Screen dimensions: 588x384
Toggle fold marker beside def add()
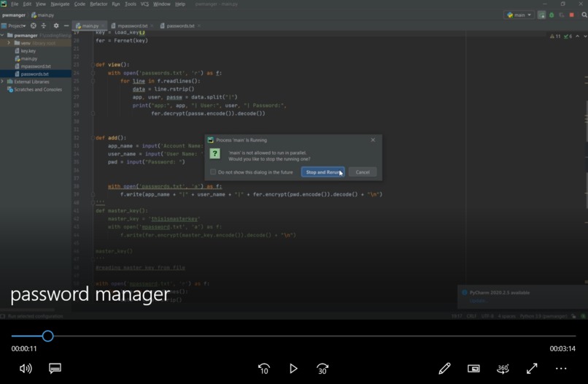pos(93,138)
